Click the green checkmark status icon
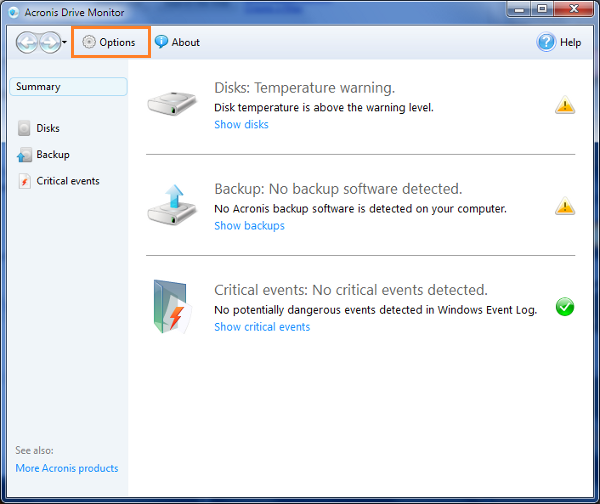 [x=565, y=307]
